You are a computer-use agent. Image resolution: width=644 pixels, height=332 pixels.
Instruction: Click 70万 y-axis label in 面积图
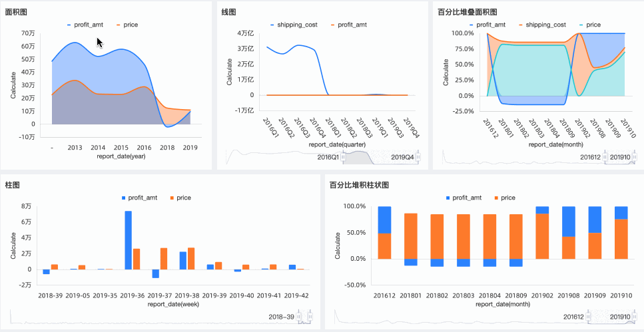pos(28,33)
